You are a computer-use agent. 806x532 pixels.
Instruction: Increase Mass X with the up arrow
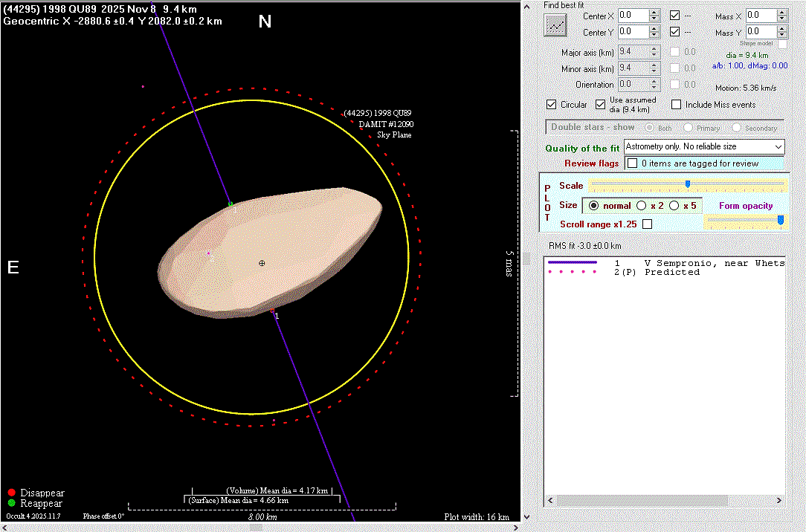coord(782,12)
